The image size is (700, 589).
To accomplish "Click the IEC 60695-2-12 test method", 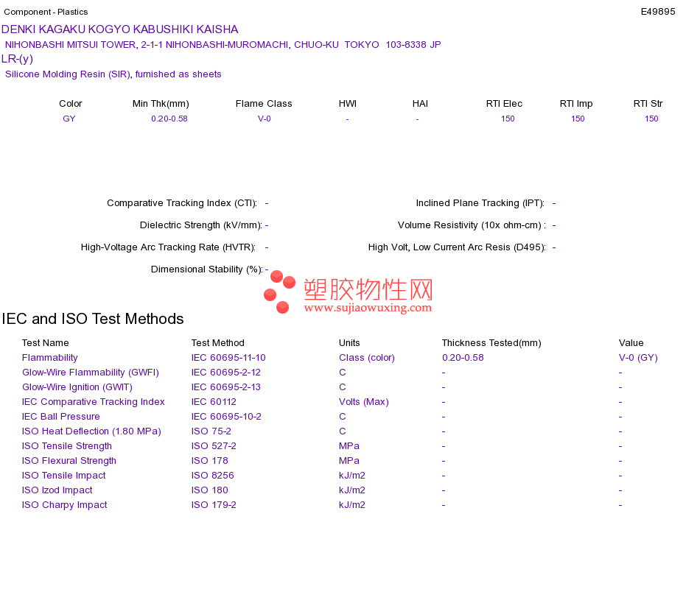I will tap(226, 372).
